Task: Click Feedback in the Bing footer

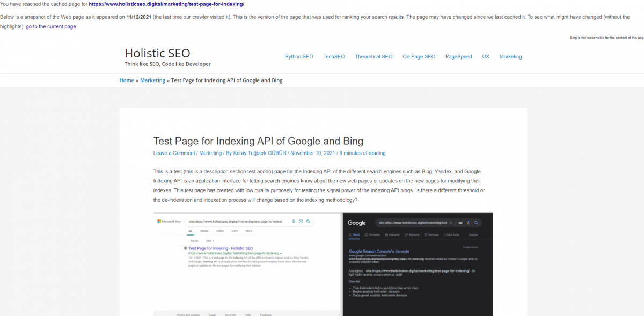Action: [266, 314]
